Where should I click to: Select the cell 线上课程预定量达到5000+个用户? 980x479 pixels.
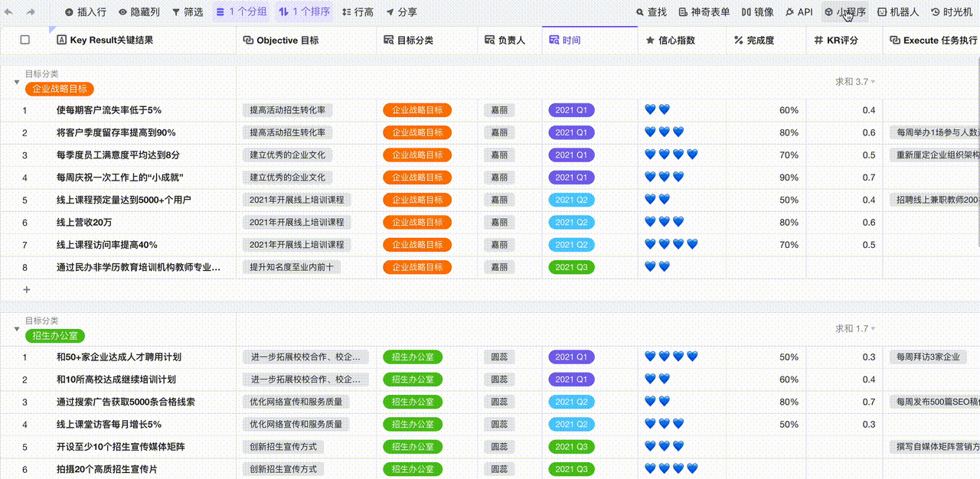click(x=142, y=200)
